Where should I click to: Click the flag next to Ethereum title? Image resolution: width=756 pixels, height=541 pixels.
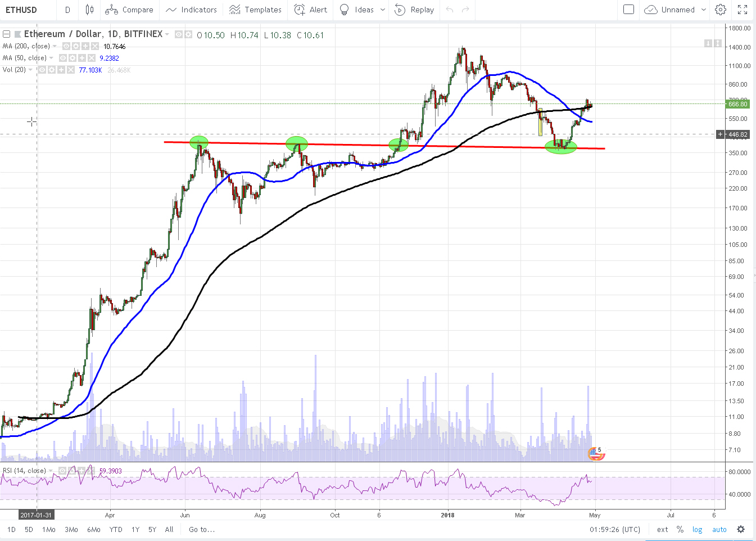click(x=18, y=34)
